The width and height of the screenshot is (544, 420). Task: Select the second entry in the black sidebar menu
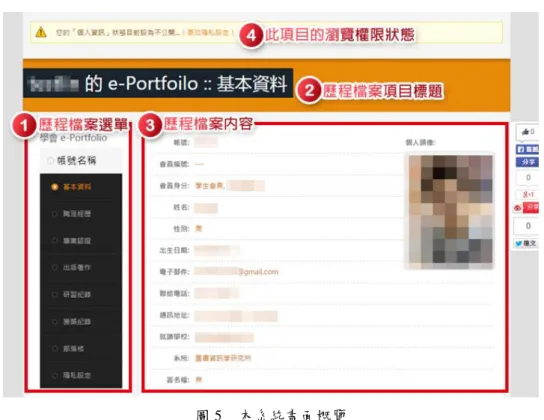[77, 214]
